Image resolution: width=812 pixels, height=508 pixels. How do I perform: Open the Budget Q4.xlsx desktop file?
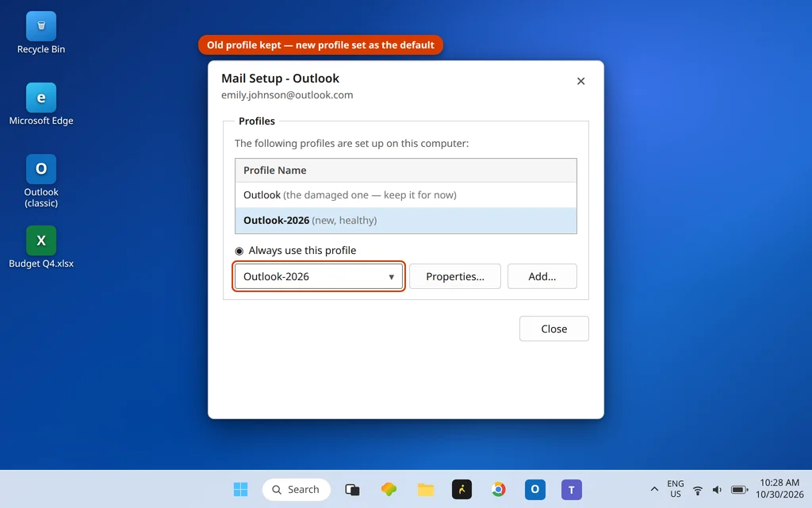[41, 248]
